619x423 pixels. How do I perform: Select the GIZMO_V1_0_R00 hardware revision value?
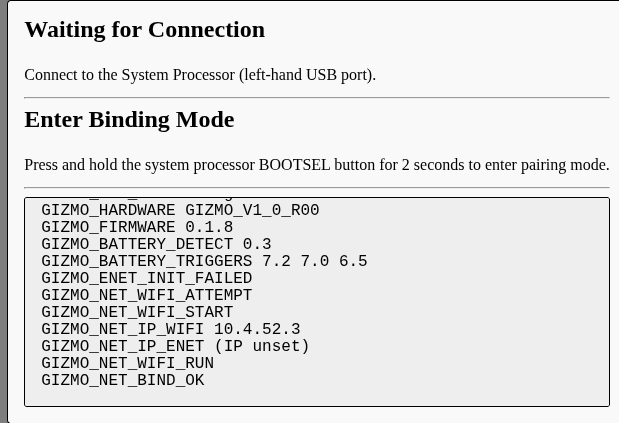coord(252,211)
